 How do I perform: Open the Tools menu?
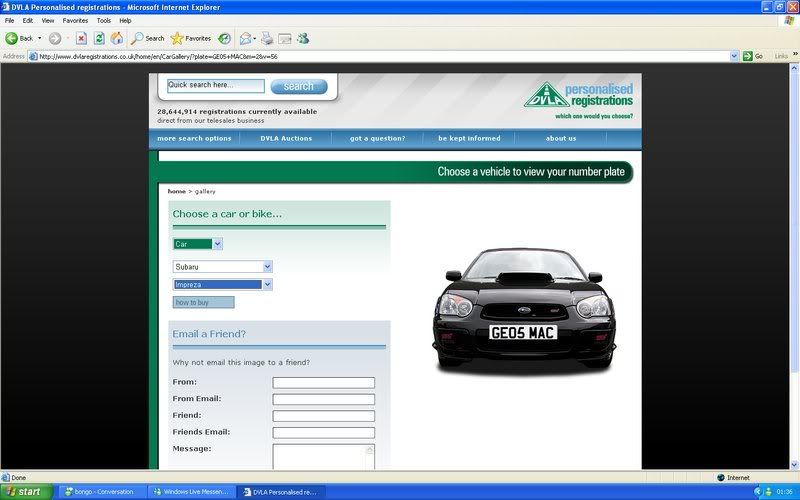(x=104, y=20)
